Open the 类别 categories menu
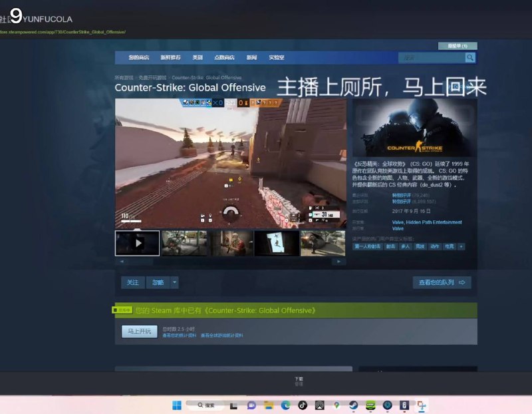 (x=198, y=57)
